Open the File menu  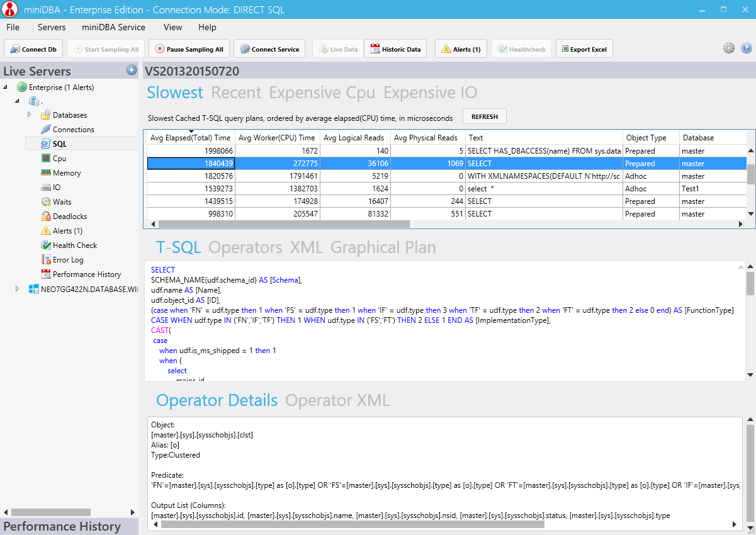tap(13, 27)
